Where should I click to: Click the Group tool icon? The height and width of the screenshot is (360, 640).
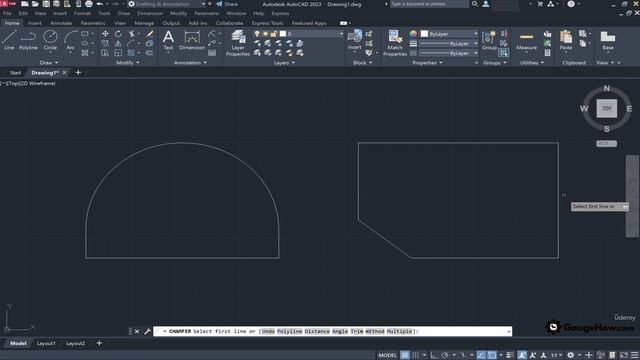pyautogui.click(x=489, y=40)
